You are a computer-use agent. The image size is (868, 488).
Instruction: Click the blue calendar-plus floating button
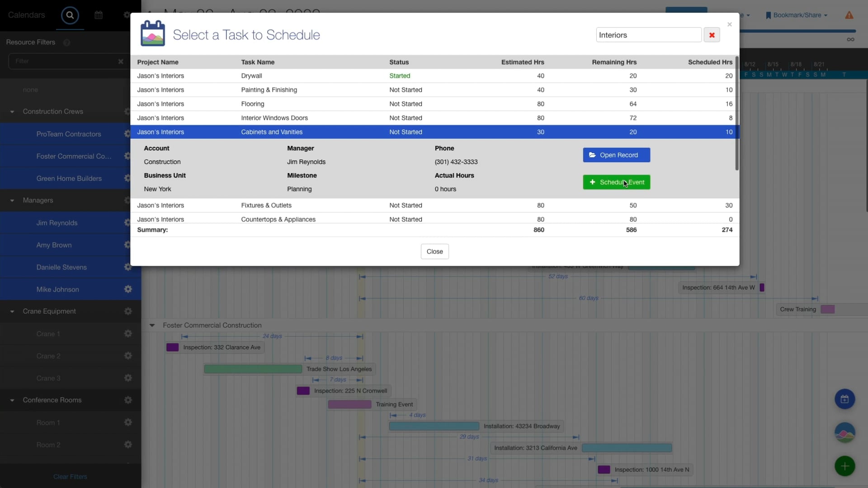point(844,399)
